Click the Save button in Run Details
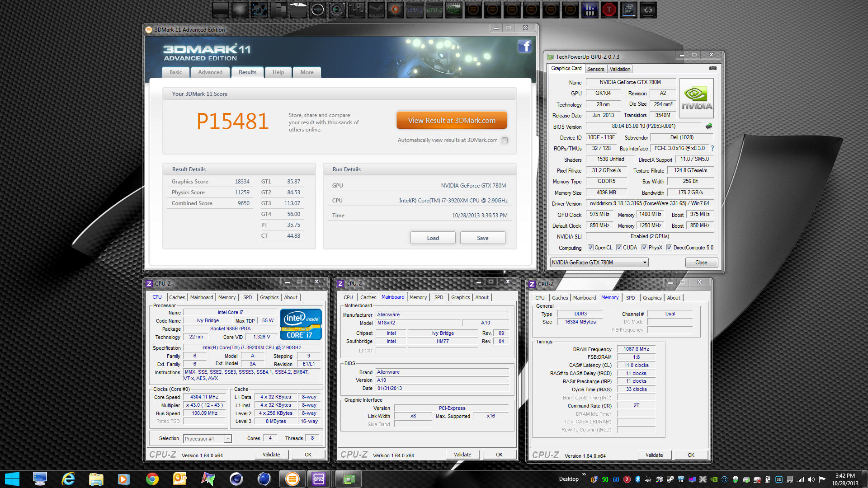Image resolution: width=868 pixels, height=488 pixels. tap(482, 238)
